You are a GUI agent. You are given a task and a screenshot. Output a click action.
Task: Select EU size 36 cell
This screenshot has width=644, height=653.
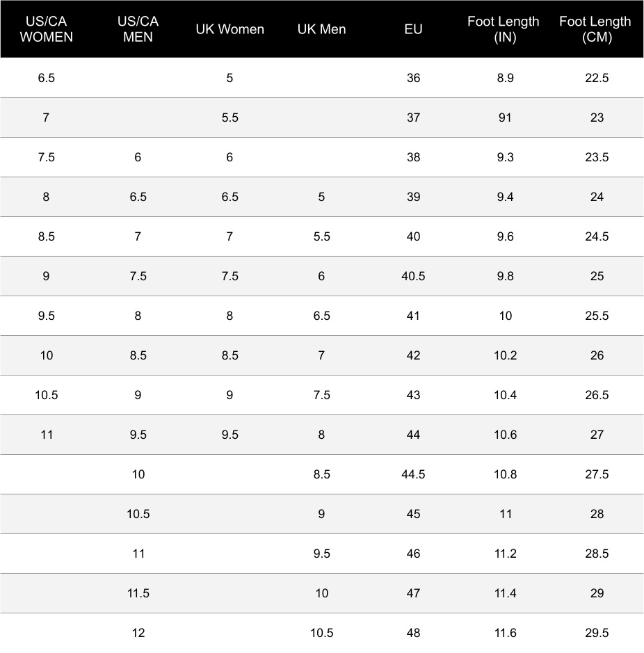point(413,78)
